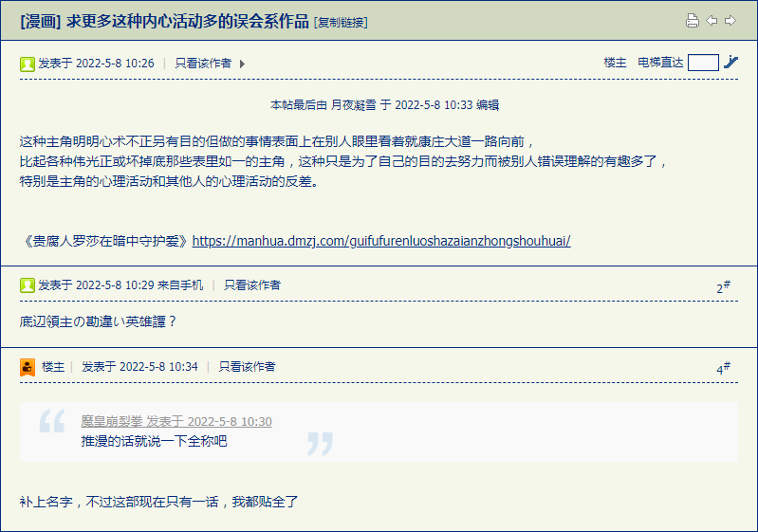The image size is (758, 532).
Task: Click post time 发表于 2022-5-8 10:34
Action: coord(139,367)
